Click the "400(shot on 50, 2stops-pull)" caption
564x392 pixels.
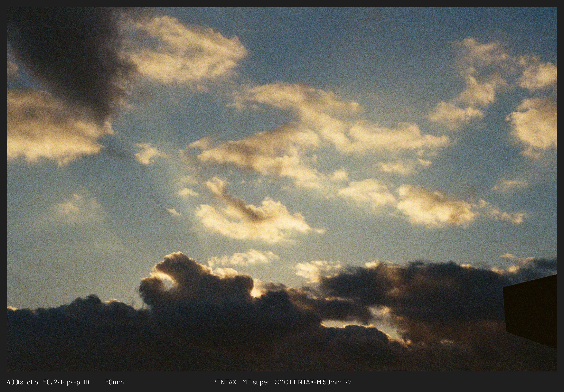(48, 382)
